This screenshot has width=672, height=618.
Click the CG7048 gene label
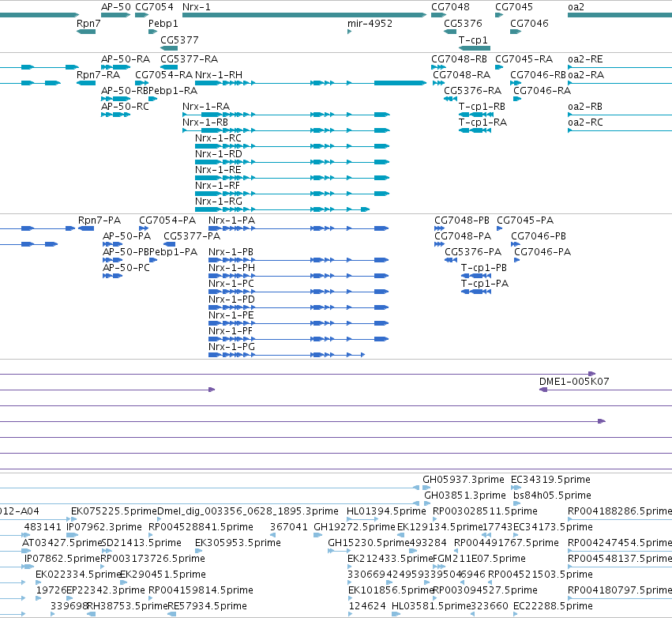click(x=450, y=7)
